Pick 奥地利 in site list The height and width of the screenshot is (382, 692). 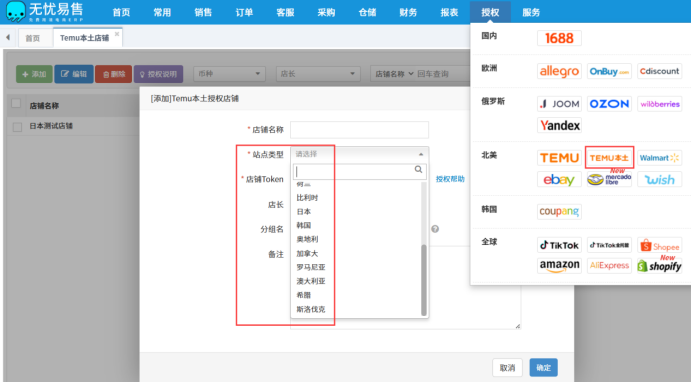pos(307,239)
